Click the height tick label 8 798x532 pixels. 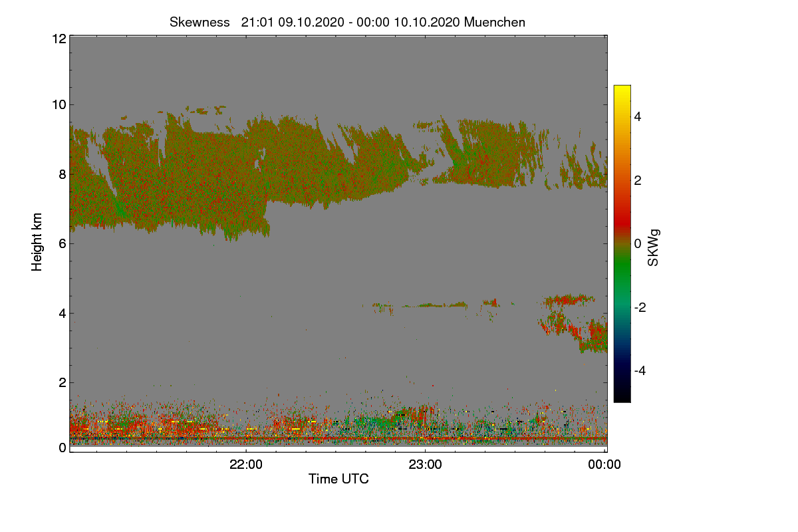point(61,174)
